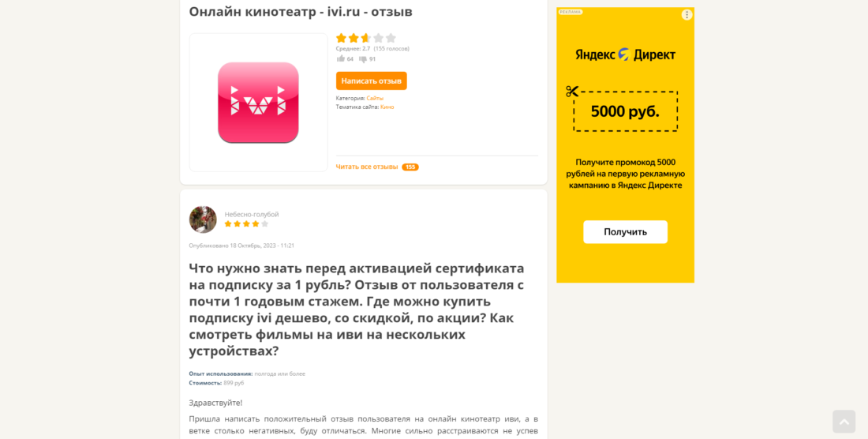Select the fifth star of the overall rating

point(391,38)
